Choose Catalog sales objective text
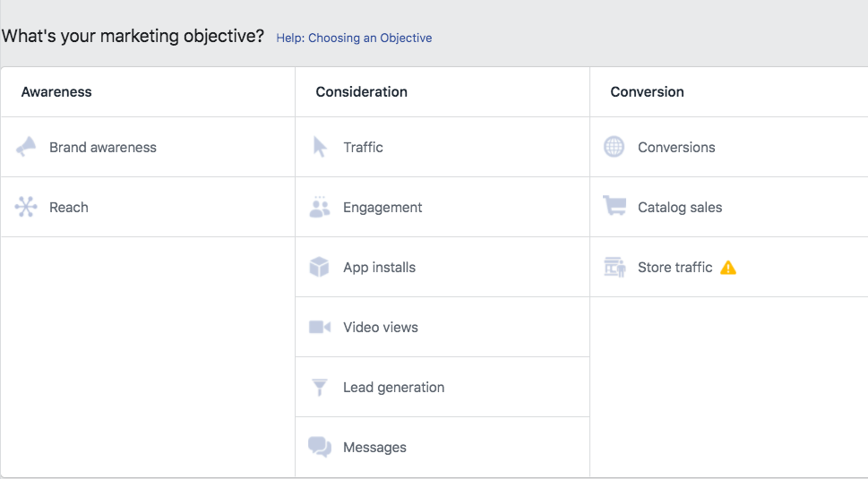 (x=680, y=208)
